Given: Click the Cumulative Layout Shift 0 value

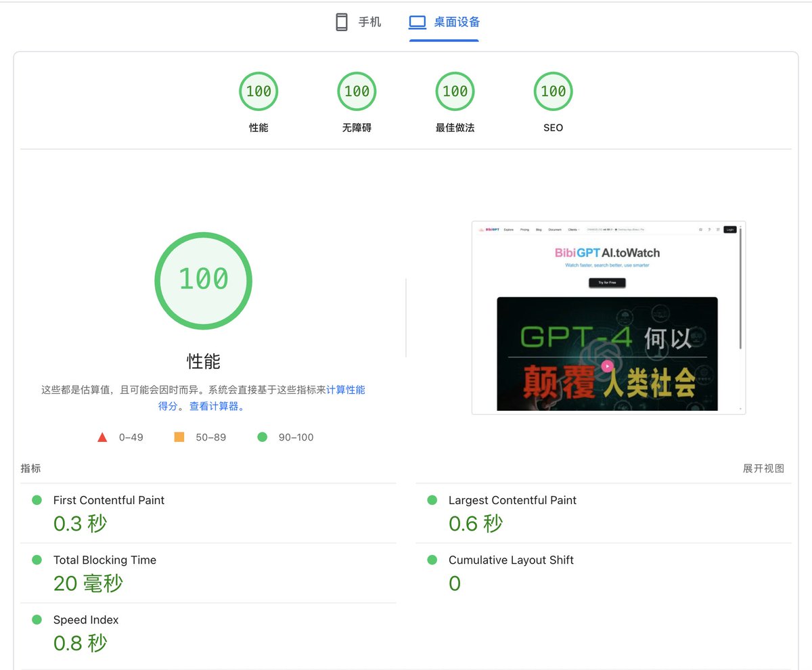Looking at the screenshot, I should tap(455, 583).
